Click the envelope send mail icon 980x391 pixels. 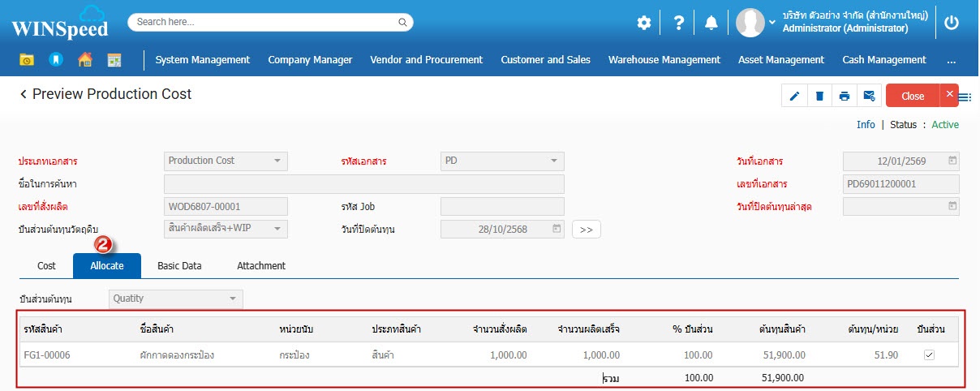869,96
